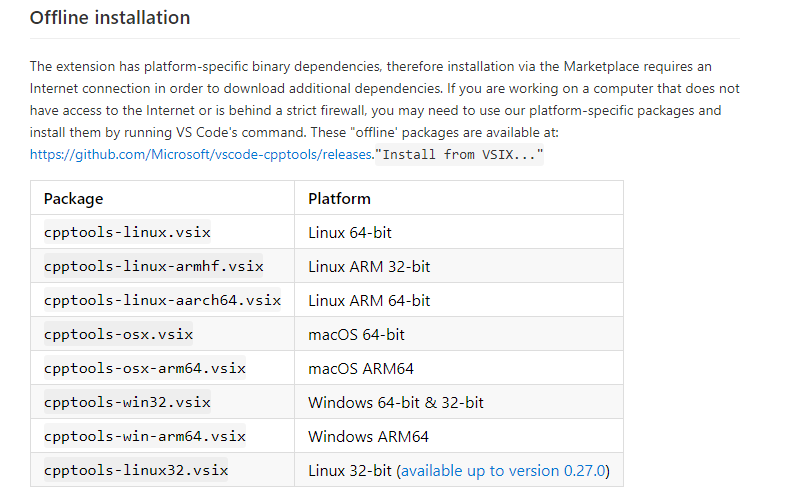Follow the "available up to version 0.27.0" link

click(504, 470)
